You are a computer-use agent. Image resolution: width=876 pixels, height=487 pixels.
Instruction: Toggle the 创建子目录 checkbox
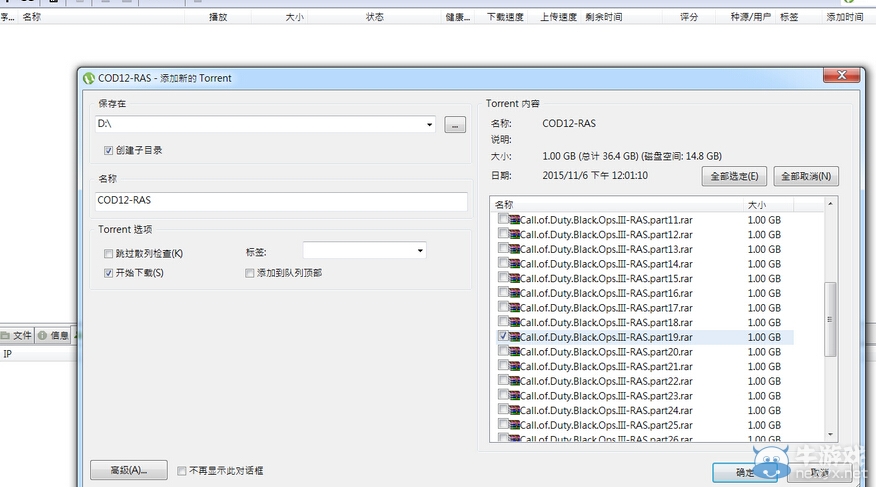108,150
